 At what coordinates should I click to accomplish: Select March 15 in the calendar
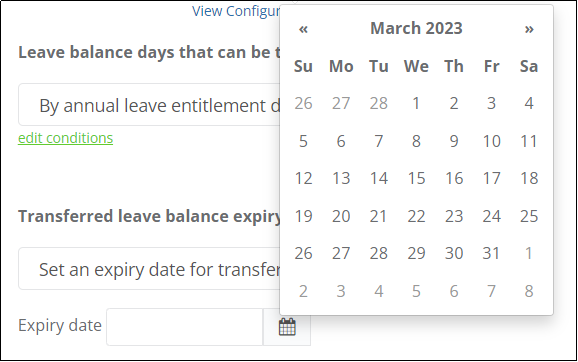coord(416,178)
